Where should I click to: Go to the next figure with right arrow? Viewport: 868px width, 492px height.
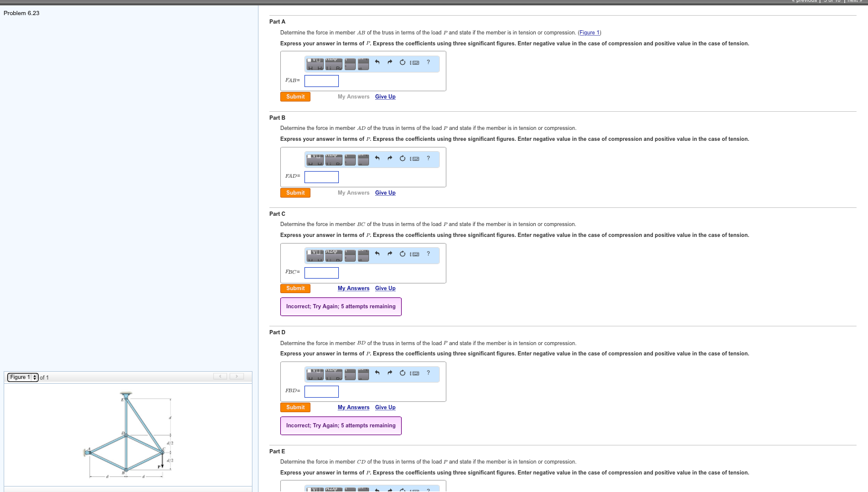tap(237, 377)
